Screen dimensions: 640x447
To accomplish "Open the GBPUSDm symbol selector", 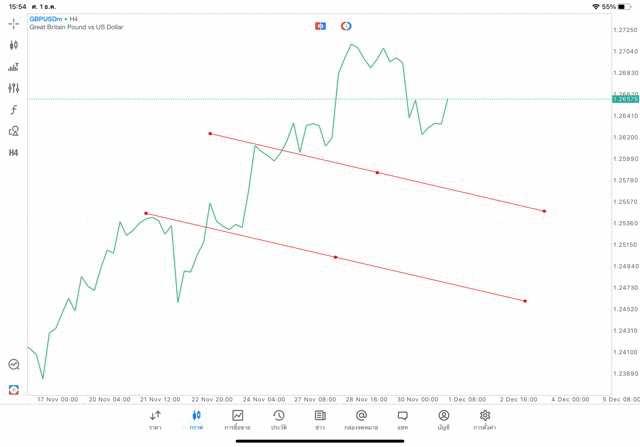I will click(x=47, y=19).
